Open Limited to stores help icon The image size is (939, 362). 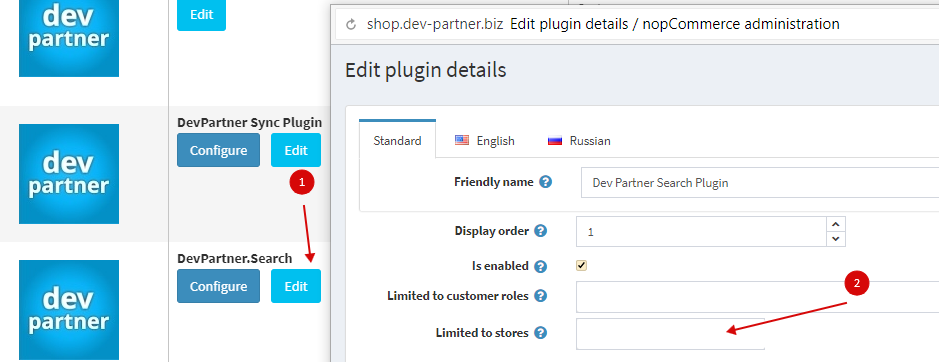click(x=540, y=333)
